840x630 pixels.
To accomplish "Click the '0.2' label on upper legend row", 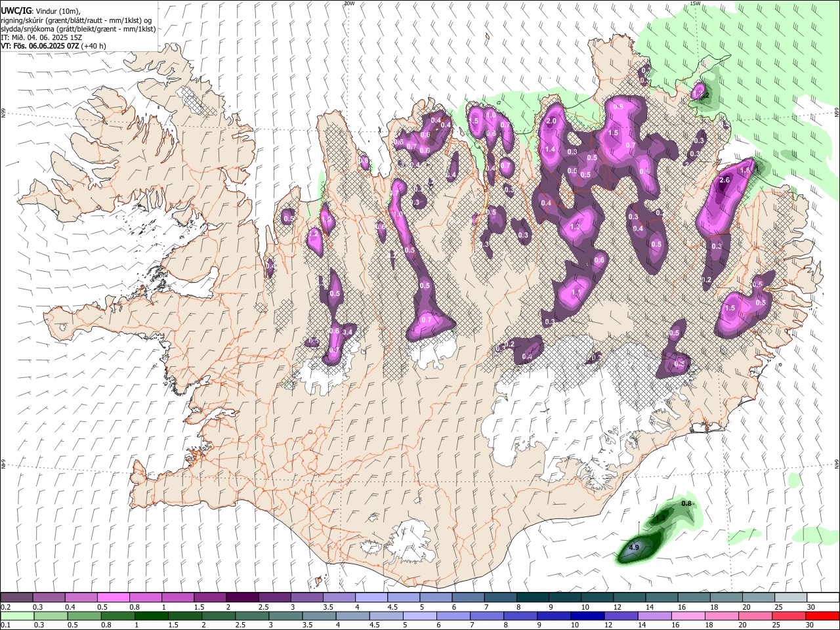I will tap(5, 607).
